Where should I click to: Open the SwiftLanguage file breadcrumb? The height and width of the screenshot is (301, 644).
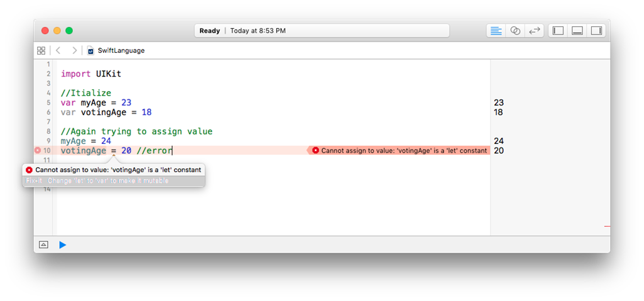[116, 50]
